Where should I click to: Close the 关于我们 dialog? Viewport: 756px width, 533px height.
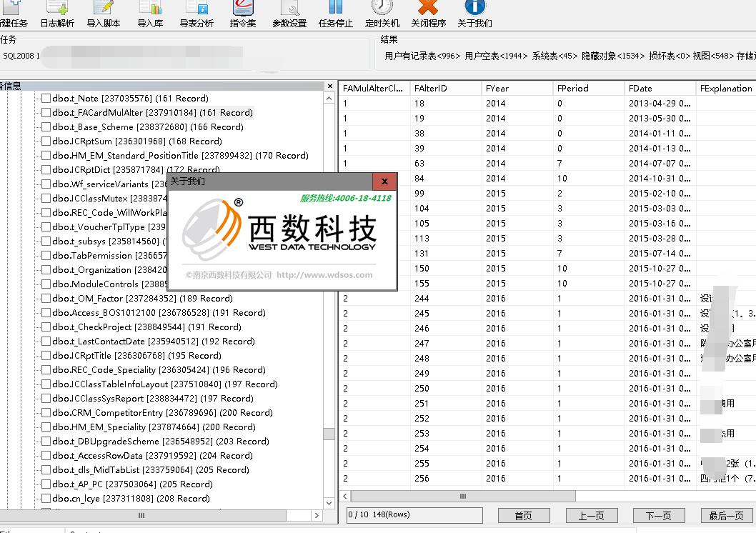384,181
